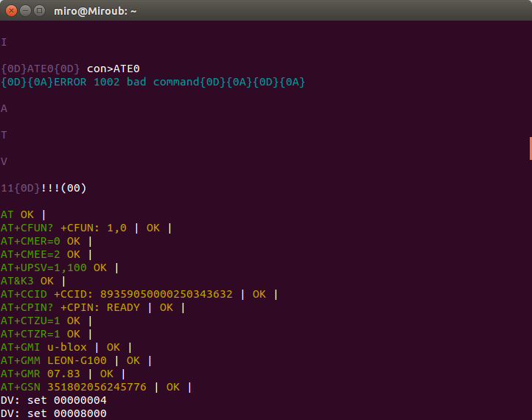Click the 'AT&K3 OK' line

click(x=33, y=281)
